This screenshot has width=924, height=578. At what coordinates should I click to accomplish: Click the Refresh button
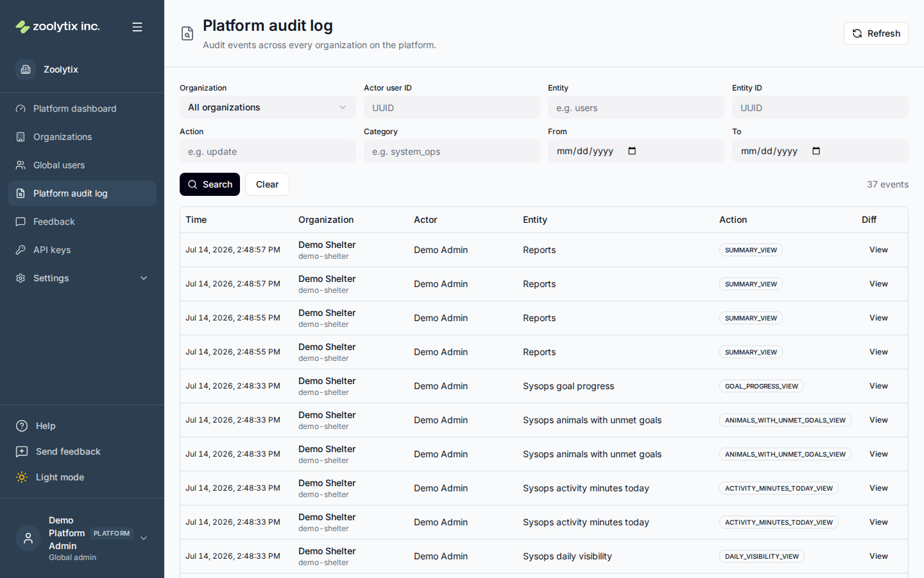(x=876, y=33)
